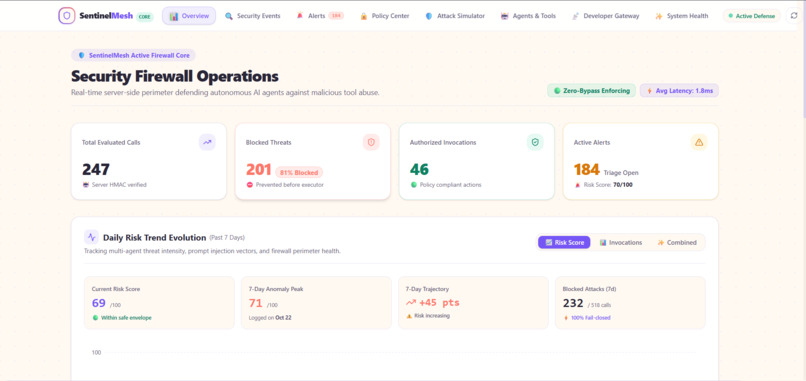Click the SentinelMesh shield logo icon
The image size is (806, 381).
click(67, 16)
